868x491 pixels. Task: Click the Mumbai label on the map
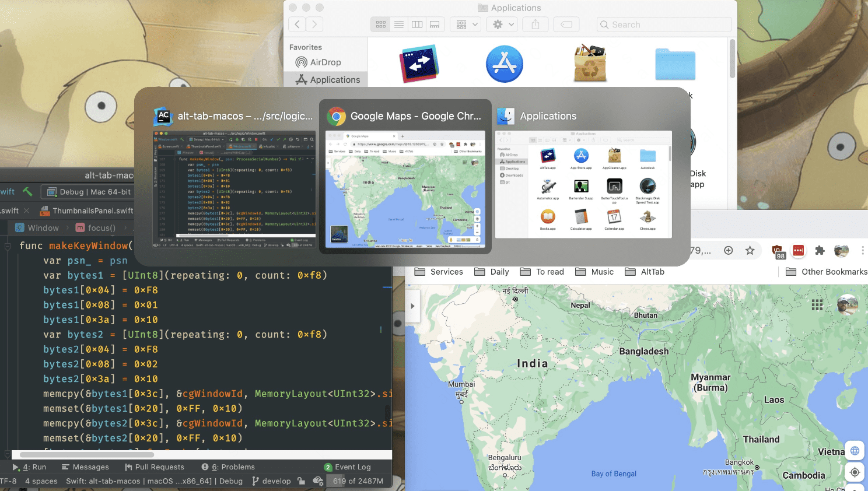pos(461,384)
